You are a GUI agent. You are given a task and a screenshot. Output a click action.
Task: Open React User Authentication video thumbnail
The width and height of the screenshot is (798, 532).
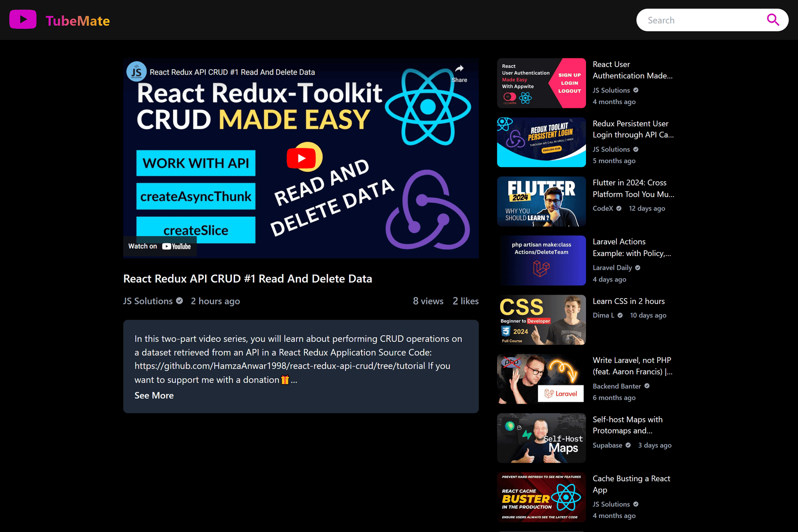click(541, 83)
